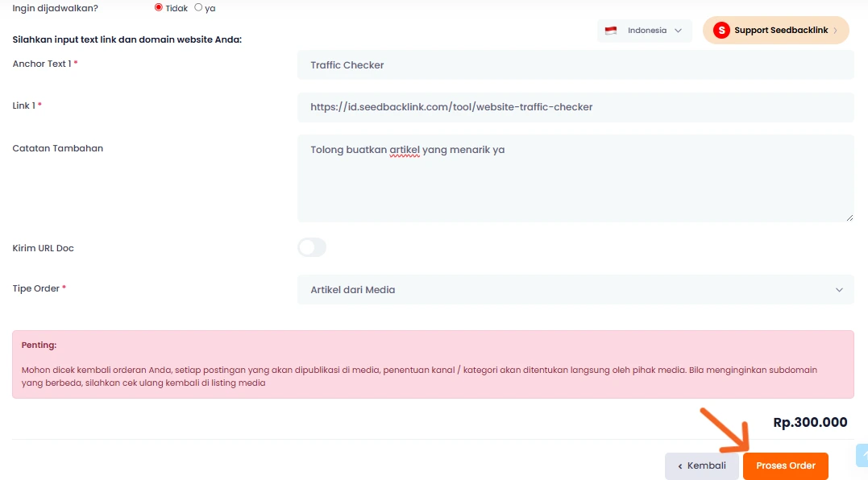868x480 pixels.
Task: Go back with the Kembali button
Action: (701, 466)
